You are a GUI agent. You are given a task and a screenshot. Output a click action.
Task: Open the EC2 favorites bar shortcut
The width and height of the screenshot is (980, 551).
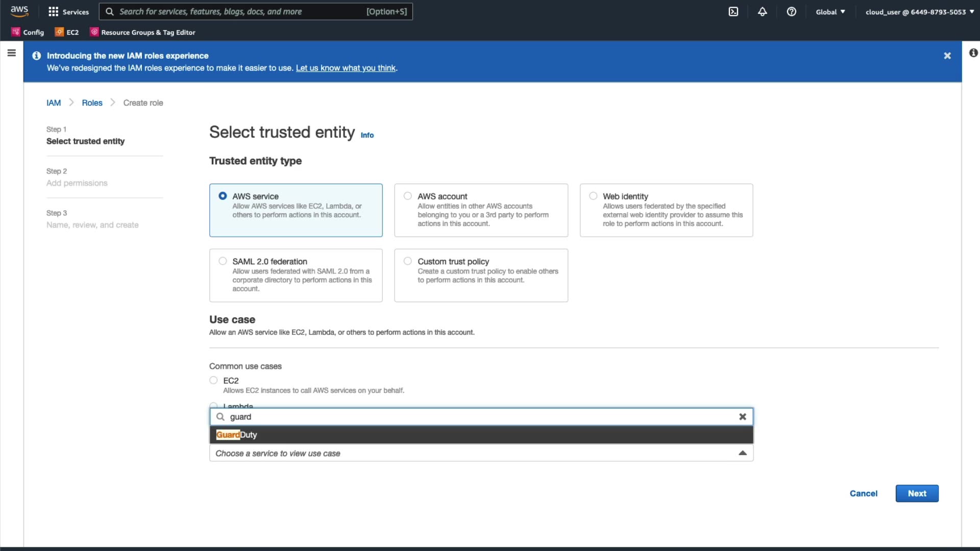pos(67,32)
